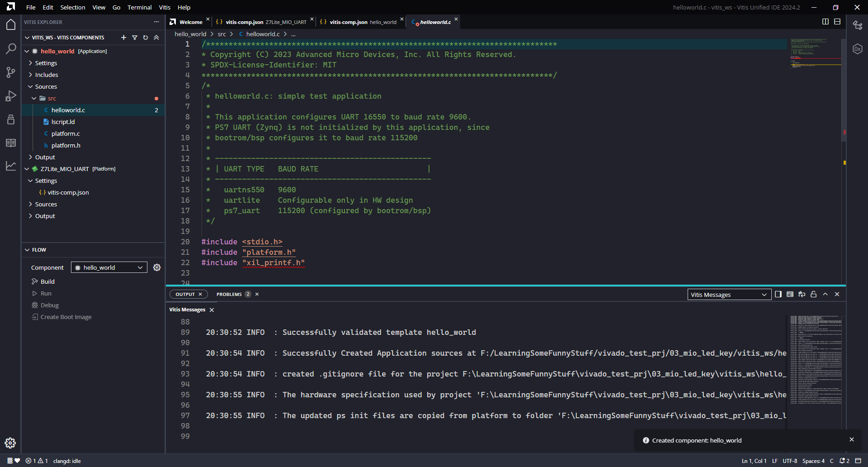Viewport: 868px width, 467px height.
Task: Click the 'src' breadcrumb segment
Action: tap(222, 34)
